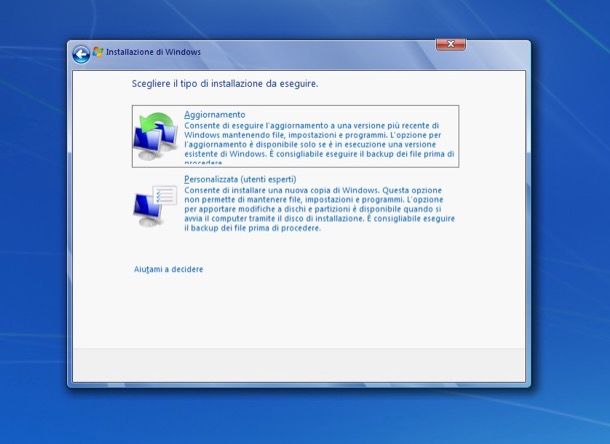Click the 'Installazione di Windows' window title
This screenshot has width=610, height=444.
153,52
